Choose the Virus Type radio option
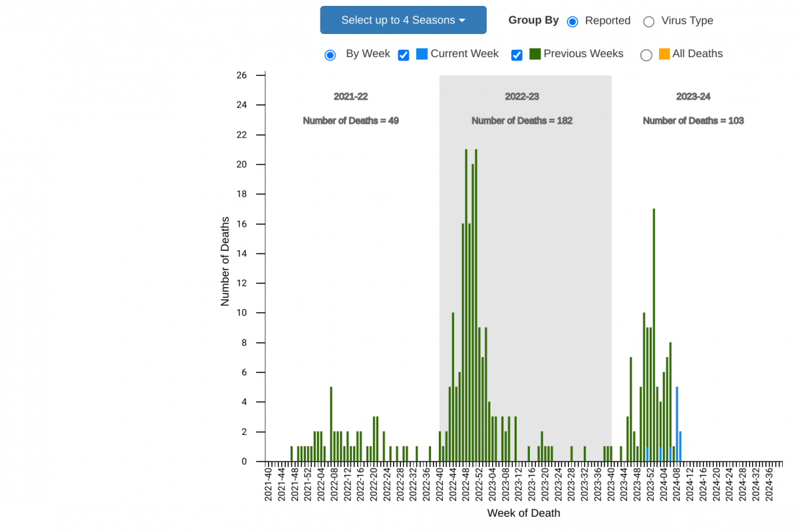 pos(648,21)
